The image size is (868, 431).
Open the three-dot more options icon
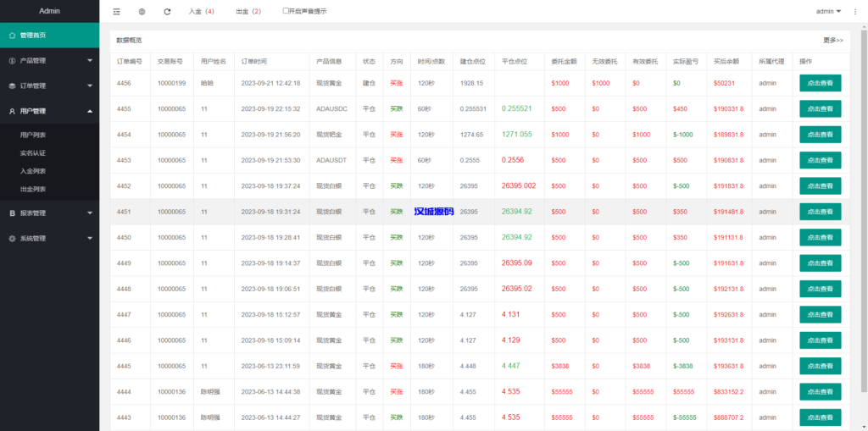click(x=856, y=12)
